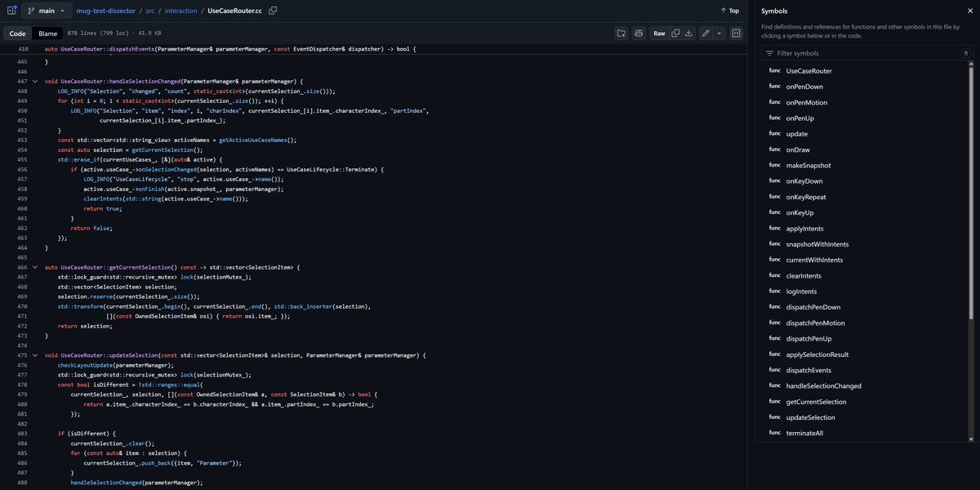
Task: Download the raw file
Action: pyautogui.click(x=688, y=33)
